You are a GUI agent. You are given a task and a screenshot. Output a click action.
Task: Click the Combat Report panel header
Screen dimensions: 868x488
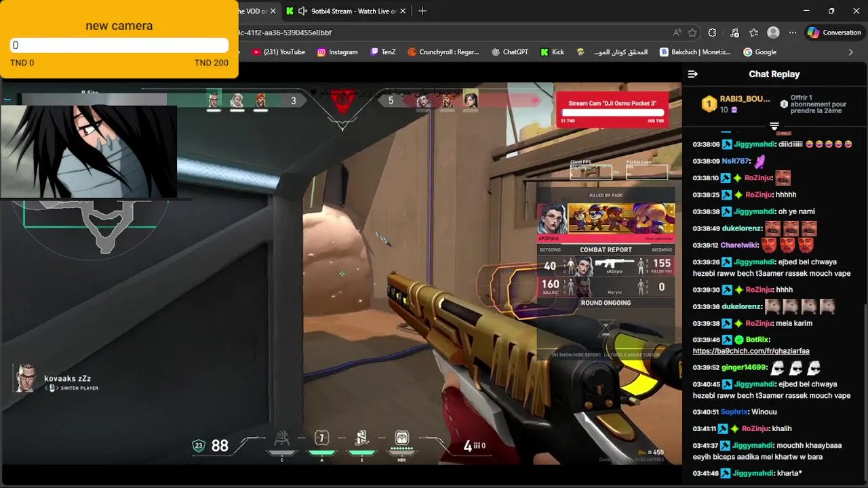click(606, 250)
